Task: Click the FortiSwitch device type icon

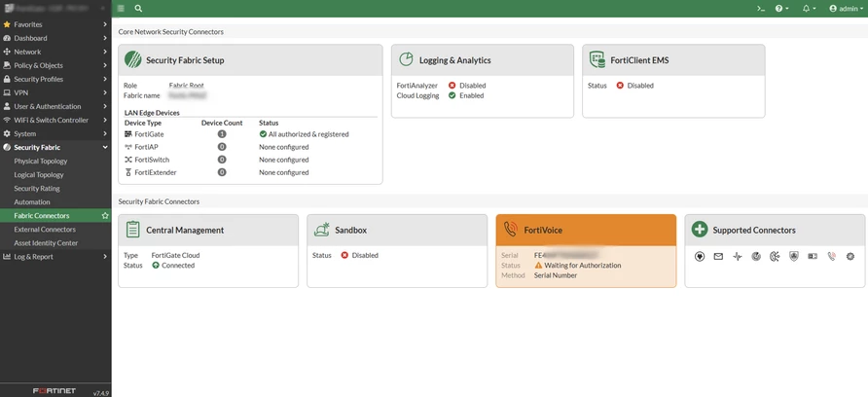Action: (x=129, y=160)
